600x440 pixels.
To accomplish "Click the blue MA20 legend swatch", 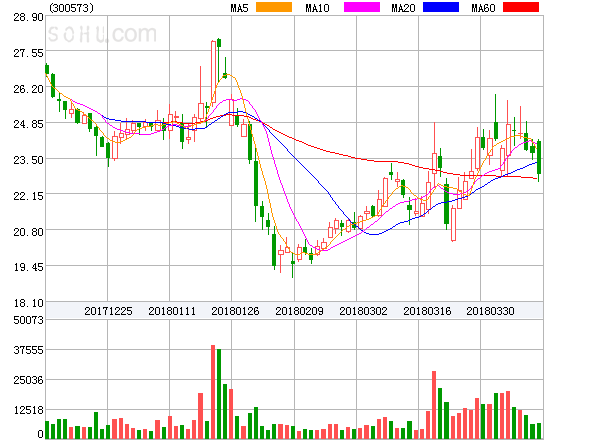I will pyautogui.click(x=441, y=7).
